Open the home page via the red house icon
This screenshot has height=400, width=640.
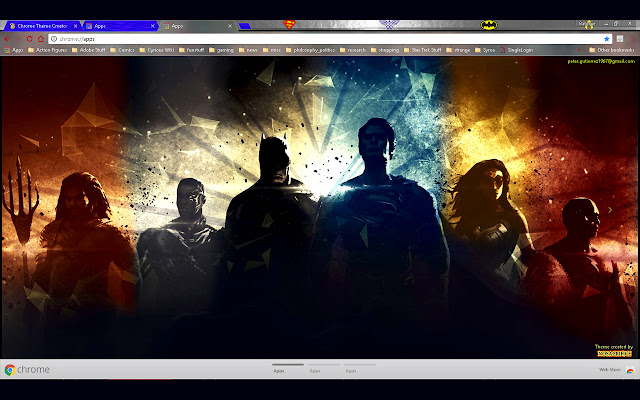point(41,39)
